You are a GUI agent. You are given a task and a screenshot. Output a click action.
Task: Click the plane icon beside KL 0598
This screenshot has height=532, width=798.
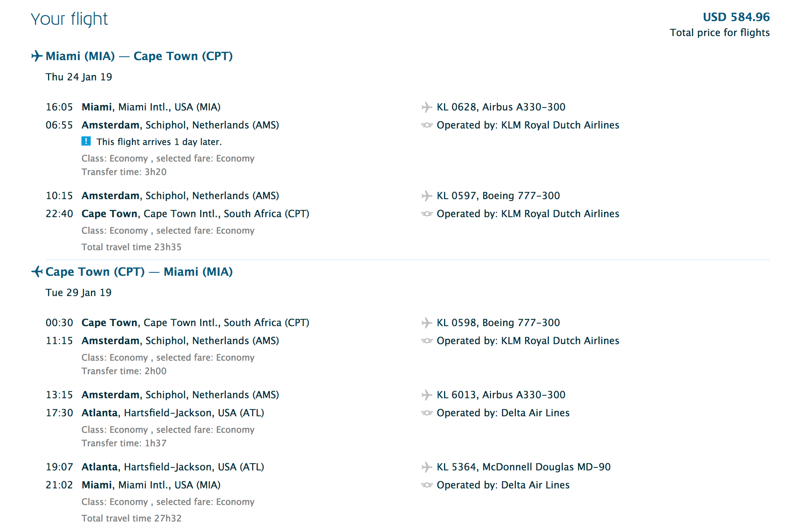click(x=426, y=323)
